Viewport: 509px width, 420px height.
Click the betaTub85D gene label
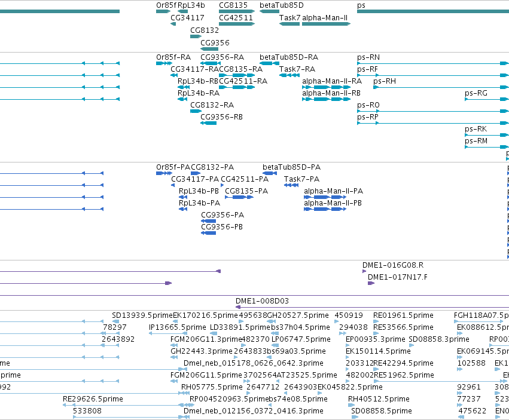[x=282, y=5]
